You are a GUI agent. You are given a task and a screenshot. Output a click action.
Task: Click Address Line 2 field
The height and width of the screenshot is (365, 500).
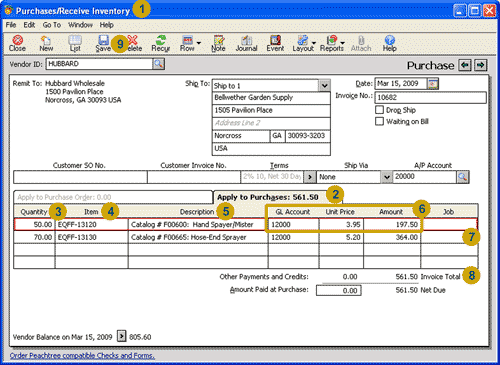point(271,123)
